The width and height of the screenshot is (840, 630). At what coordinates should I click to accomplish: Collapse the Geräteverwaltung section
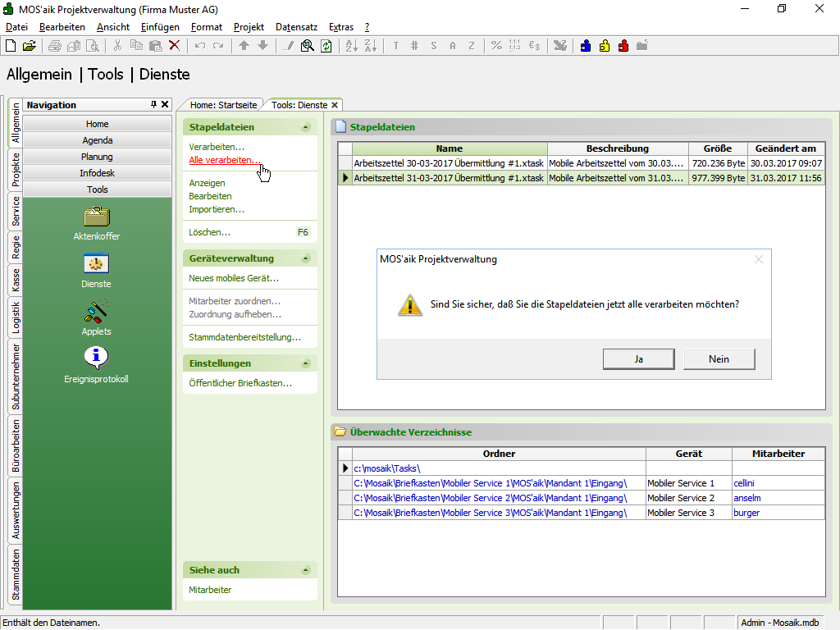click(x=306, y=258)
